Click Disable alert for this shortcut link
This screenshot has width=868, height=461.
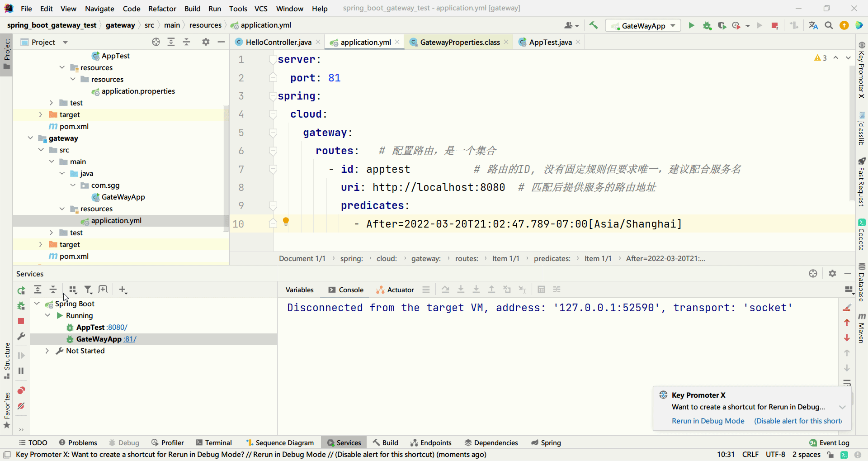tap(798, 421)
